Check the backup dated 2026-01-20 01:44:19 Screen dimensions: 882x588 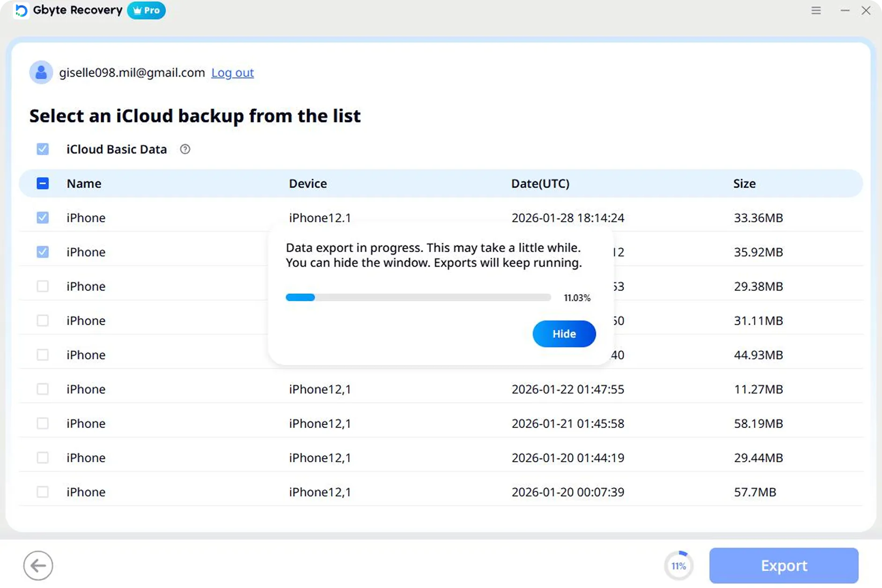click(x=43, y=457)
